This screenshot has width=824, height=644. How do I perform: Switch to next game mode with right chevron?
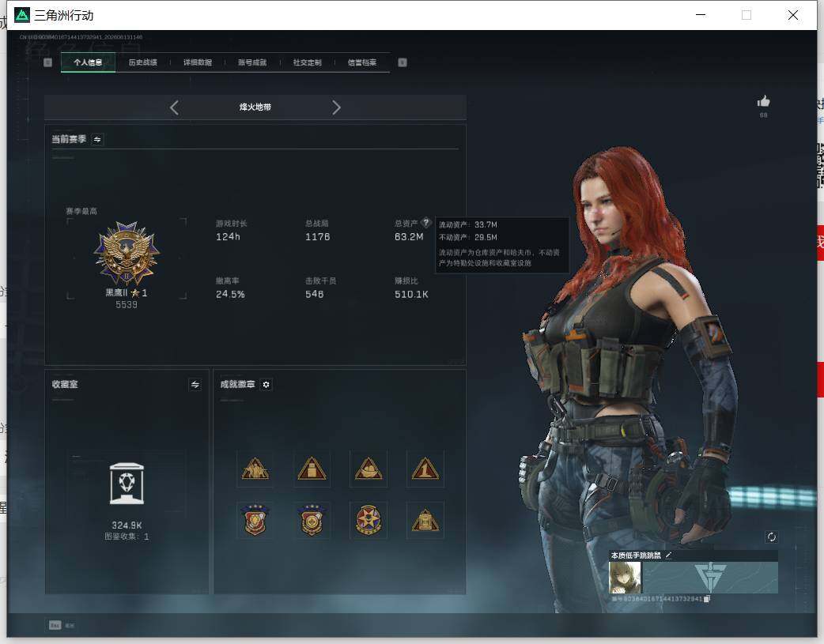point(336,107)
